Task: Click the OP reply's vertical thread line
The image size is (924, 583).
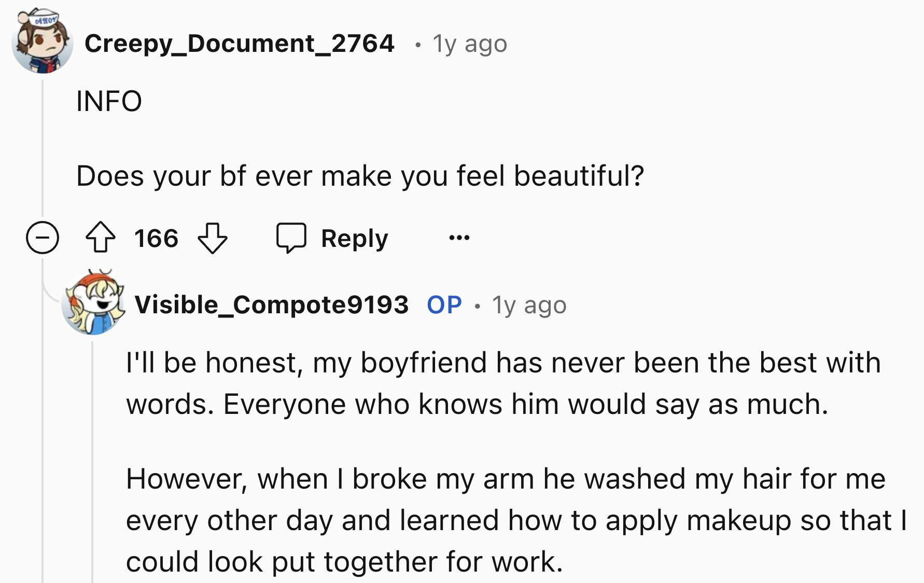Action: tap(93, 456)
